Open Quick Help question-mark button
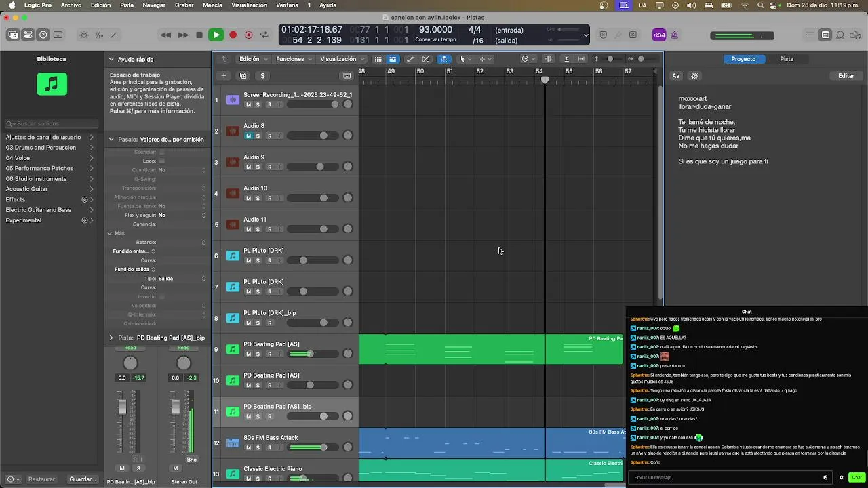Screen dimensions: 868x488 [43, 35]
